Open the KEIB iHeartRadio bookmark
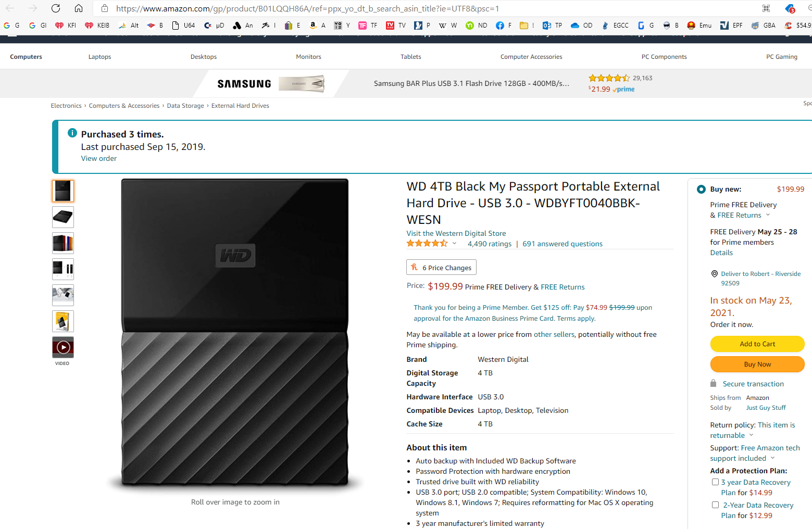 pos(97,25)
